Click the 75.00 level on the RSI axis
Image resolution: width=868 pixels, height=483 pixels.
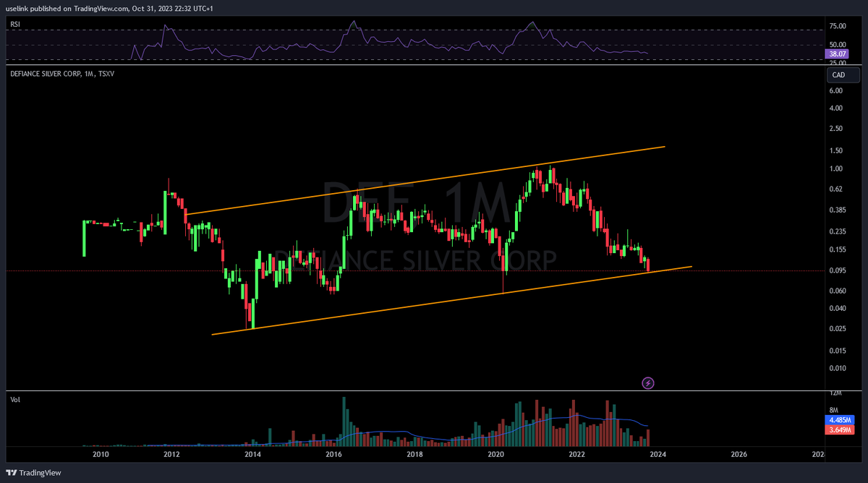pos(838,26)
